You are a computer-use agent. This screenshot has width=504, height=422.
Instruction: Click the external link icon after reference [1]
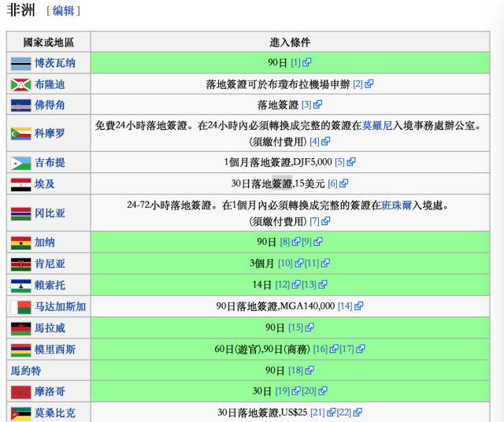307,63
